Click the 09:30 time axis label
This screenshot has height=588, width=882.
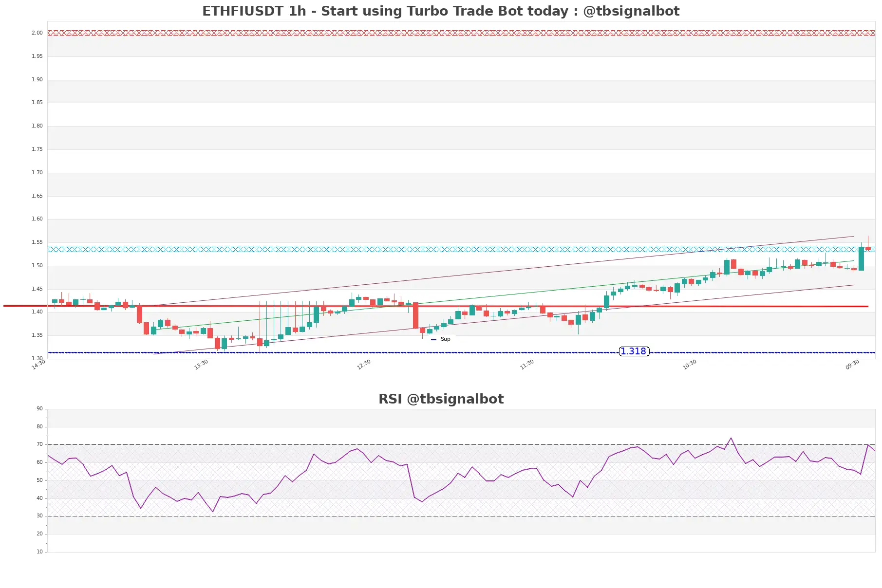[x=852, y=365]
